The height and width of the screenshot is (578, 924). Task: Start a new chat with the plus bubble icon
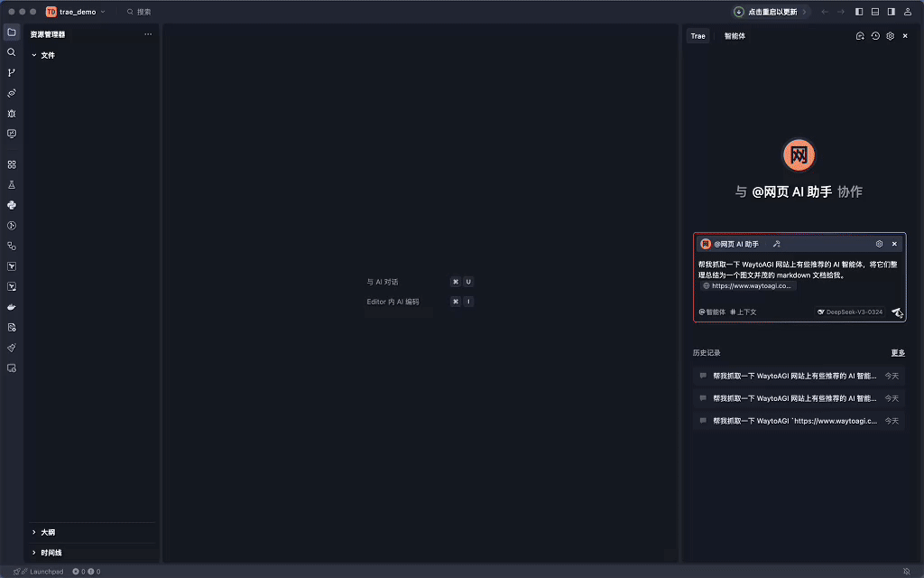pos(860,36)
